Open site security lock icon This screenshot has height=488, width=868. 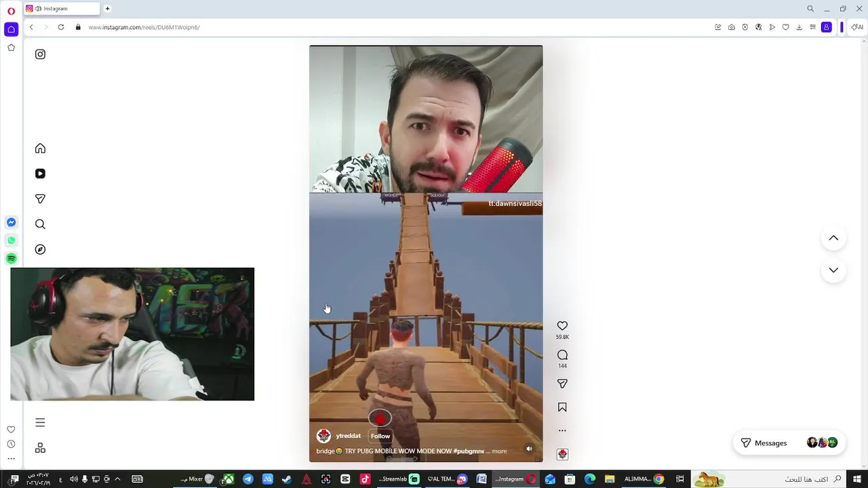78,27
